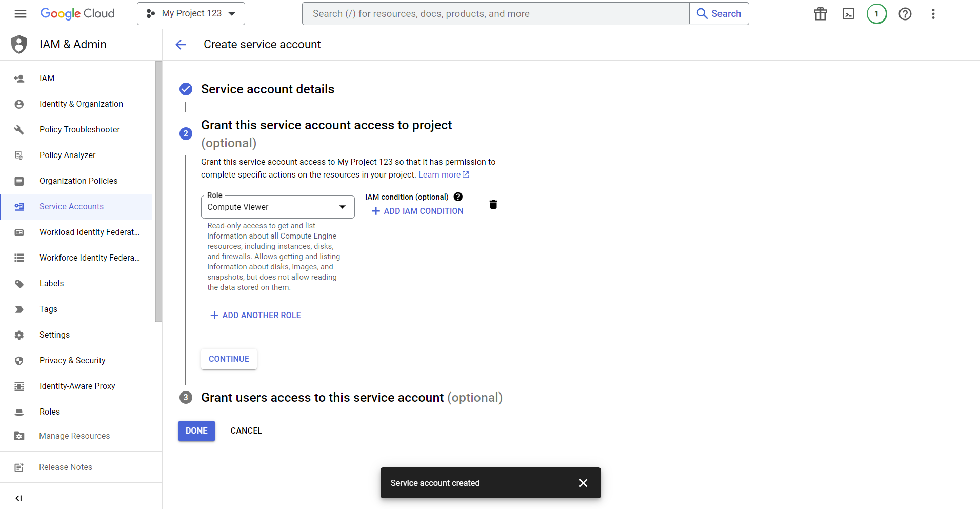
Task: Activate Cloud Shell terminal icon
Action: coord(849,14)
